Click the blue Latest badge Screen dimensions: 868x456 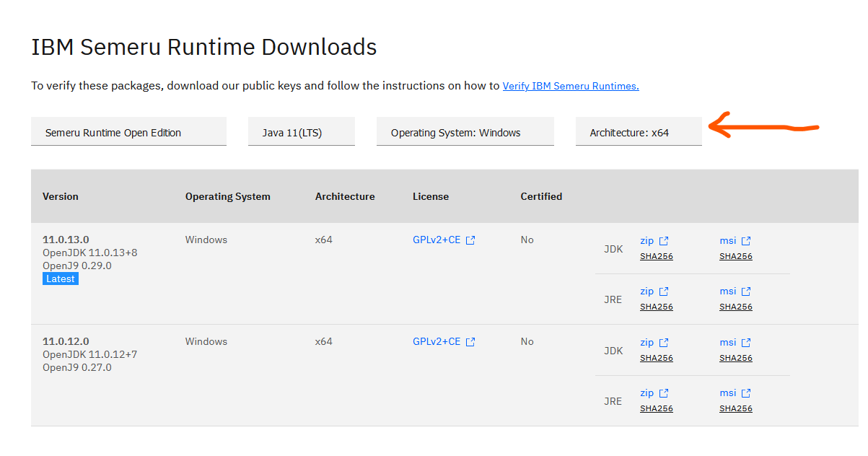point(61,279)
